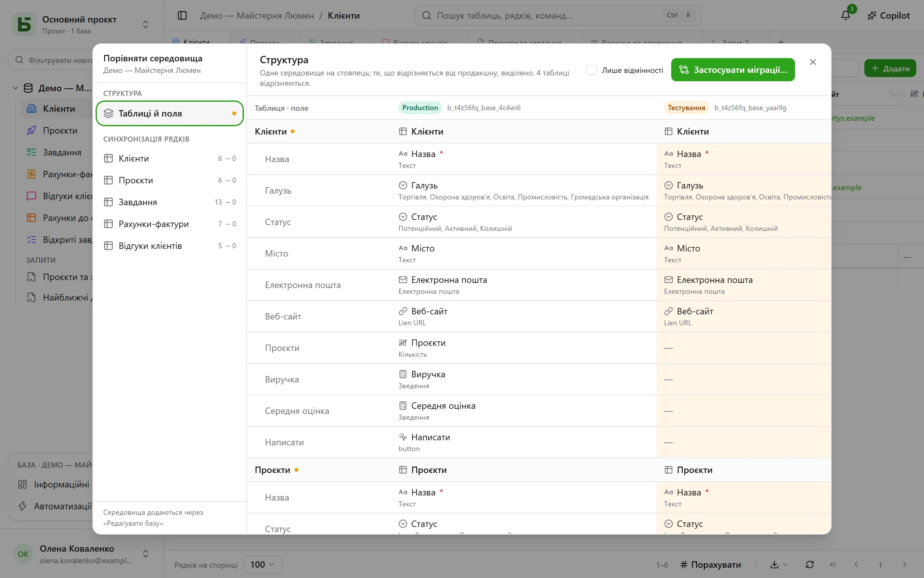Click the refresh icon in bottom bar
This screenshot has height=578, width=924.
click(x=809, y=565)
